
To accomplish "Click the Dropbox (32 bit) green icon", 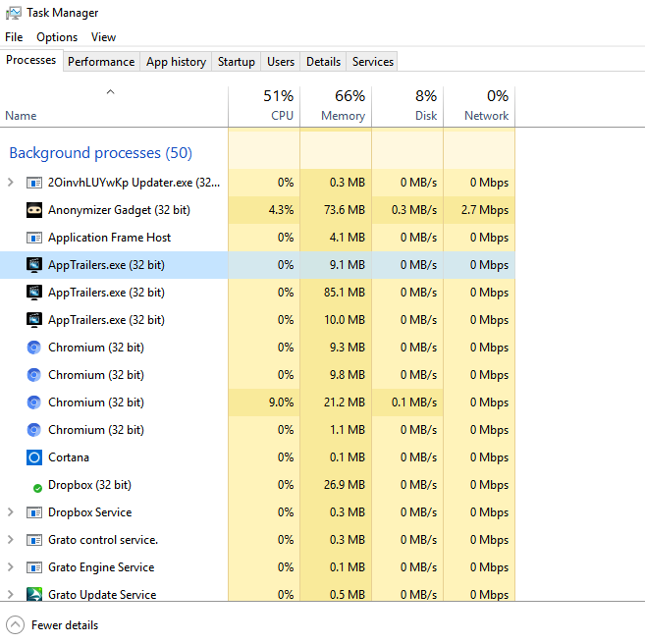I will coord(36,486).
